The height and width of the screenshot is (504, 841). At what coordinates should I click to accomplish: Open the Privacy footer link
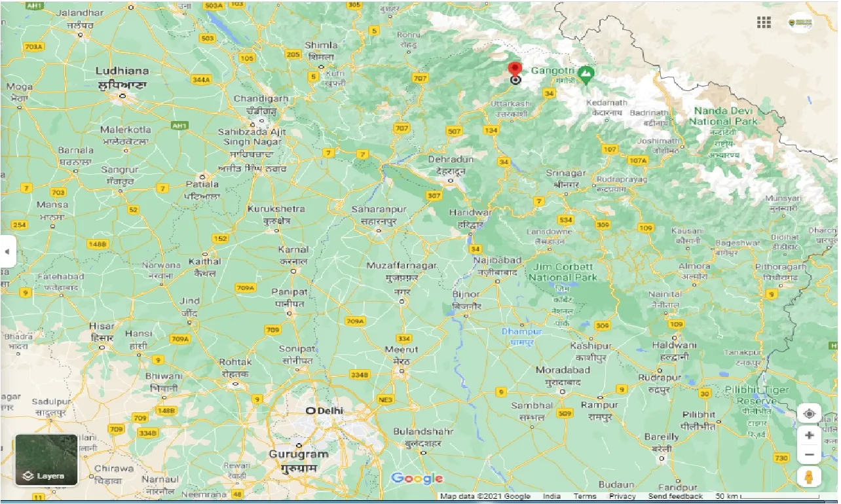pyautogui.click(x=622, y=497)
